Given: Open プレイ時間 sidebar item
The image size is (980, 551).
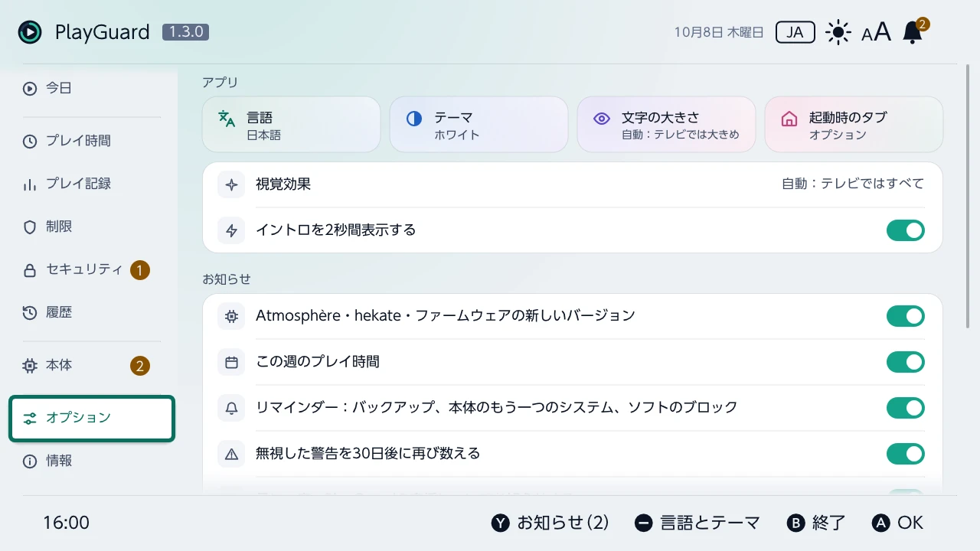Looking at the screenshot, I should [x=92, y=141].
